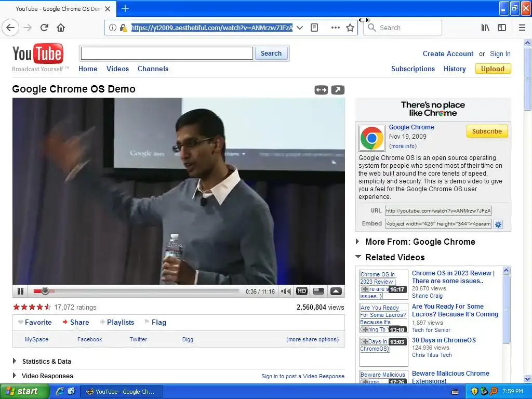Bookmark this page with the star
This screenshot has height=399, width=532.
pos(350,28)
